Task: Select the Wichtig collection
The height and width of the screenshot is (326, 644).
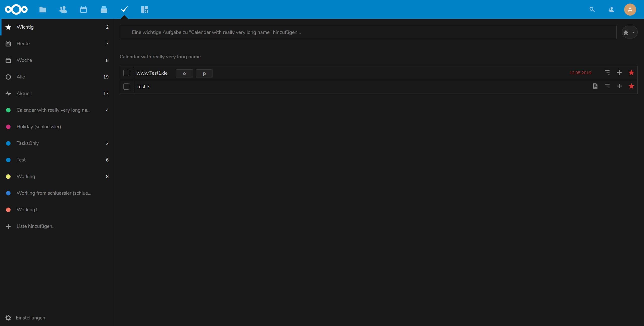Action: click(x=57, y=27)
